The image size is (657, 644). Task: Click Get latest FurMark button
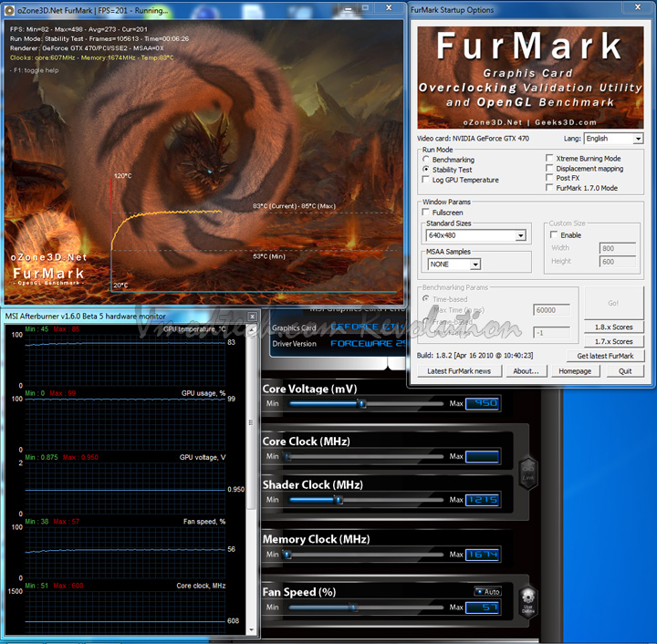pyautogui.click(x=605, y=356)
